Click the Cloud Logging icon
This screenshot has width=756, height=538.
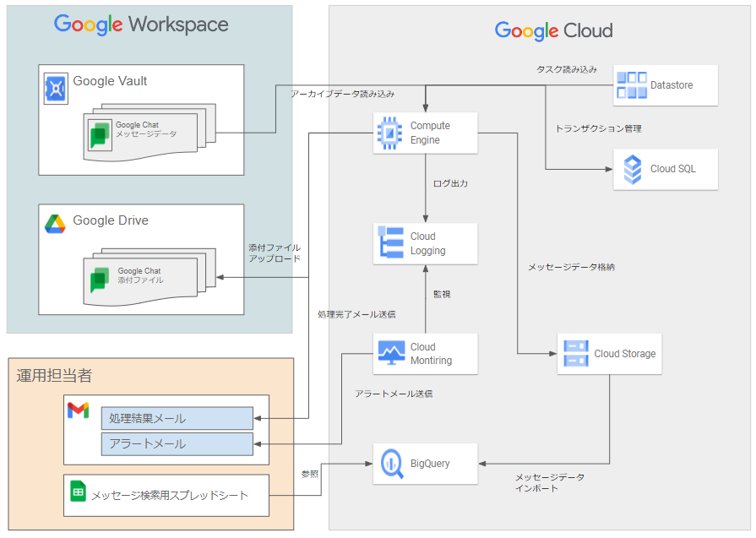click(x=390, y=242)
